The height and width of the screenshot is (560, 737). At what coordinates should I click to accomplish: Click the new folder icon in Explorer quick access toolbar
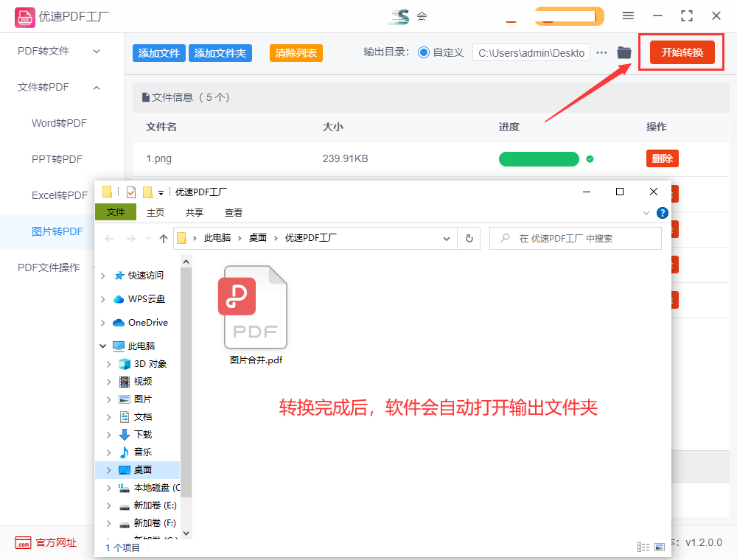pyautogui.click(x=147, y=192)
